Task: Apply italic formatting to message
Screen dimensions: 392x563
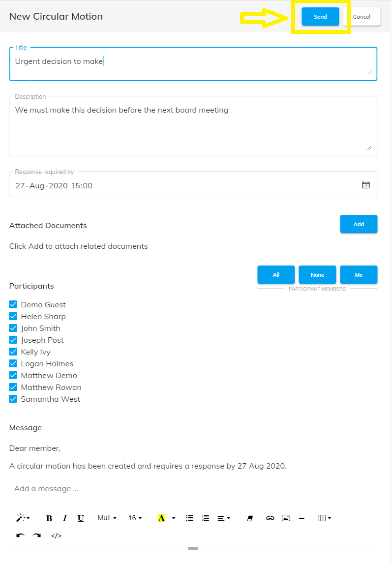Action: [x=65, y=518]
